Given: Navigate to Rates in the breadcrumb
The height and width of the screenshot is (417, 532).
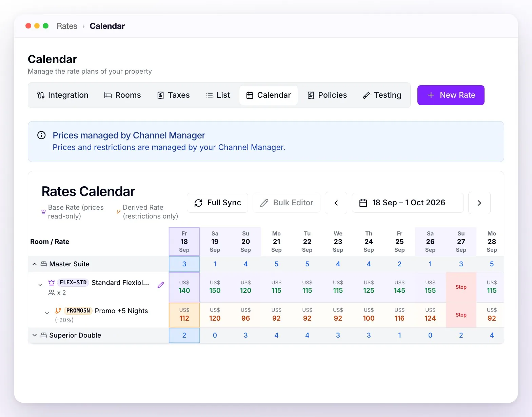Looking at the screenshot, I should pyautogui.click(x=67, y=26).
